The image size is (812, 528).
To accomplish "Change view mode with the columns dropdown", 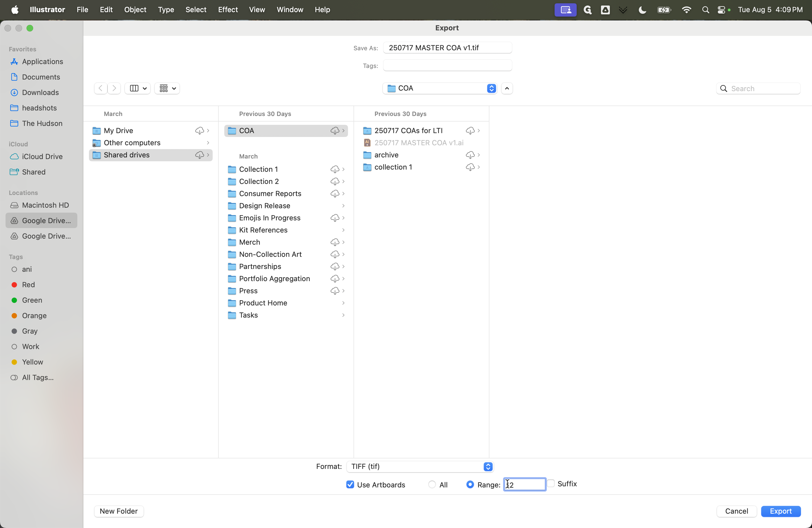I will coord(138,88).
